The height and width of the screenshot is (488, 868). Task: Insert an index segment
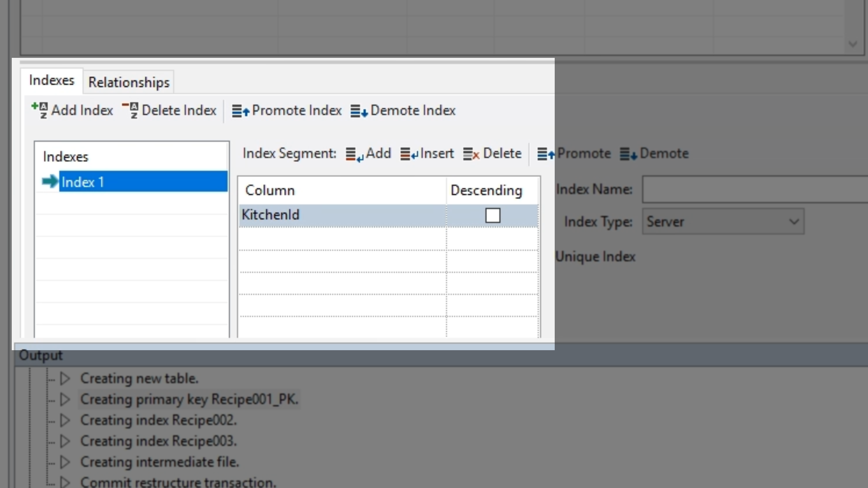click(427, 154)
